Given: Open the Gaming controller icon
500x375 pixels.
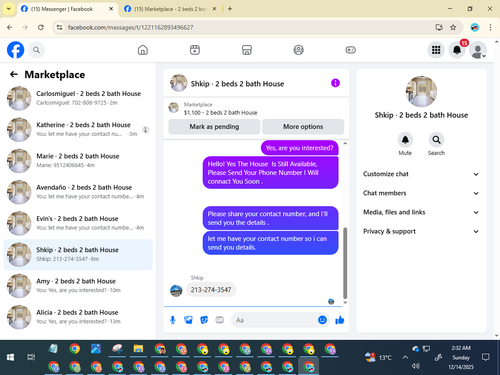Looking at the screenshot, I should click(x=350, y=50).
